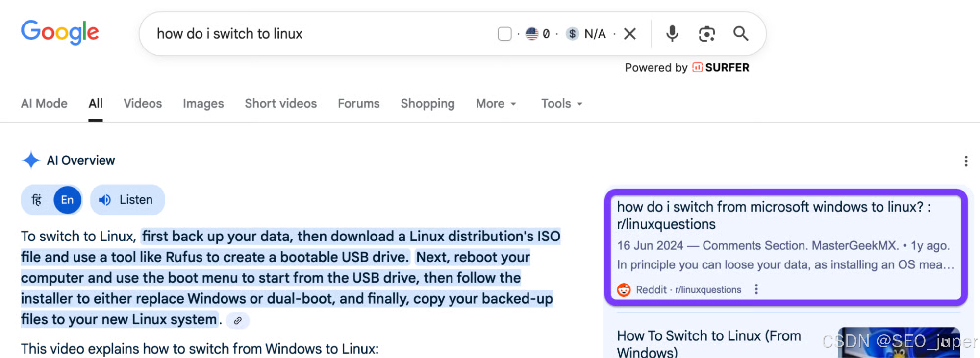980x358 pixels.
Task: Click the AI Overview sparkle icon
Action: (31, 160)
